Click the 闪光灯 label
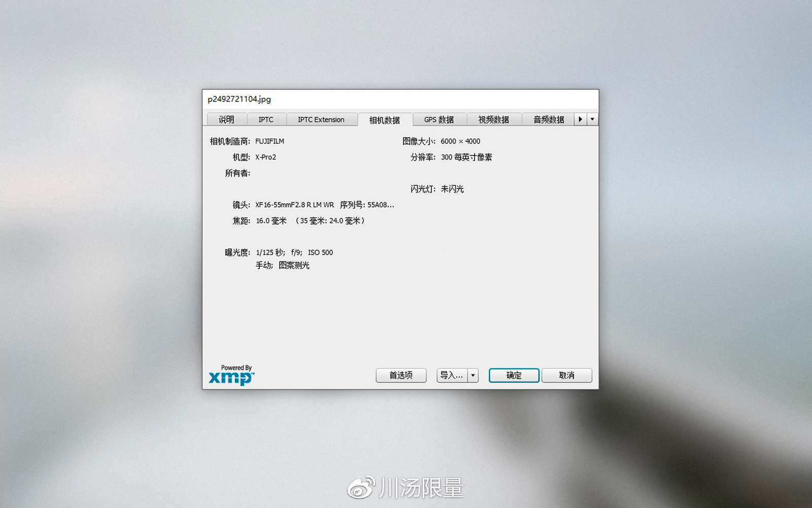Viewport: 812px width, 508px height. 423,189
